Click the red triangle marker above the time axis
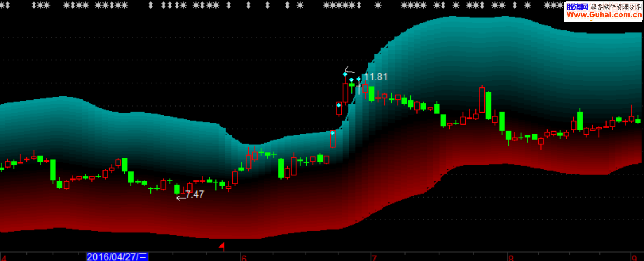 click(222, 246)
